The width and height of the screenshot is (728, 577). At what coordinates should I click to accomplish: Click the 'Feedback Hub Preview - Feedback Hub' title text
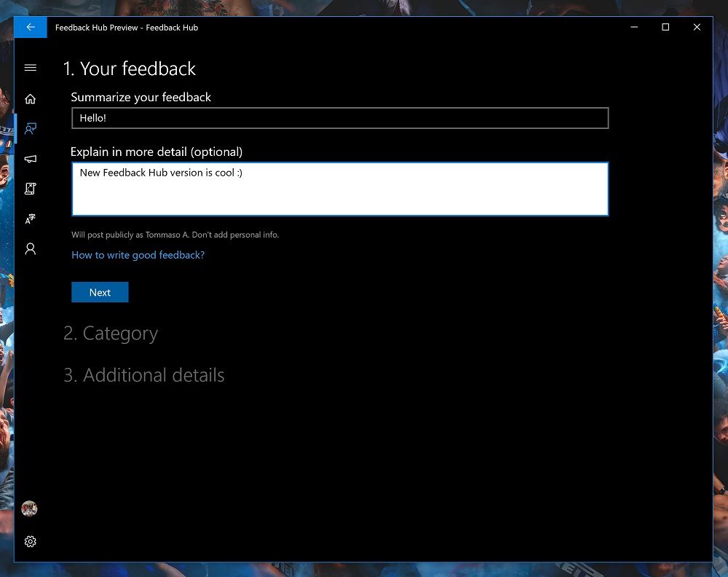click(x=126, y=28)
